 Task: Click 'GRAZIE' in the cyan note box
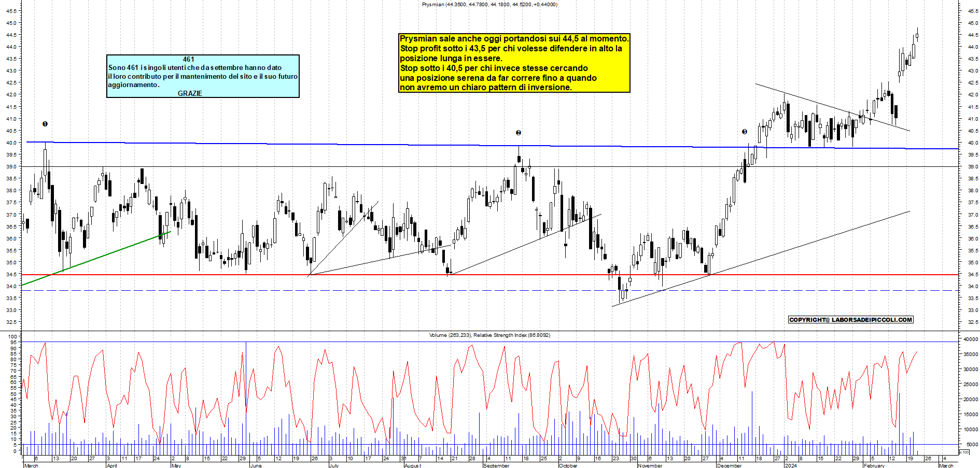pos(190,93)
